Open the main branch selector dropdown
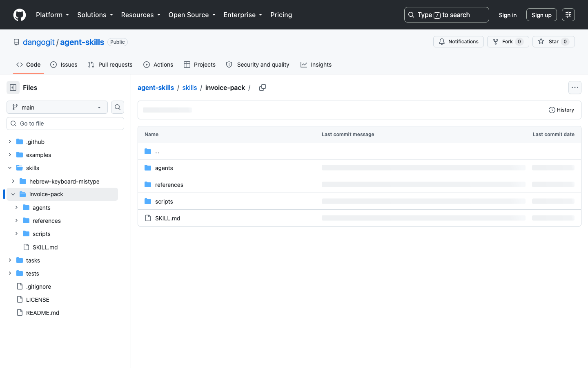 (x=57, y=107)
